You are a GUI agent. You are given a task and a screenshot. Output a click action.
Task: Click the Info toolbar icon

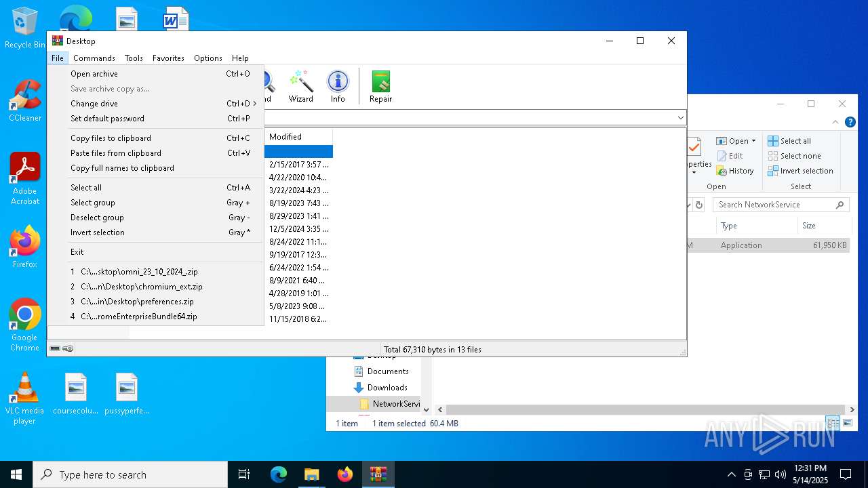coord(338,86)
